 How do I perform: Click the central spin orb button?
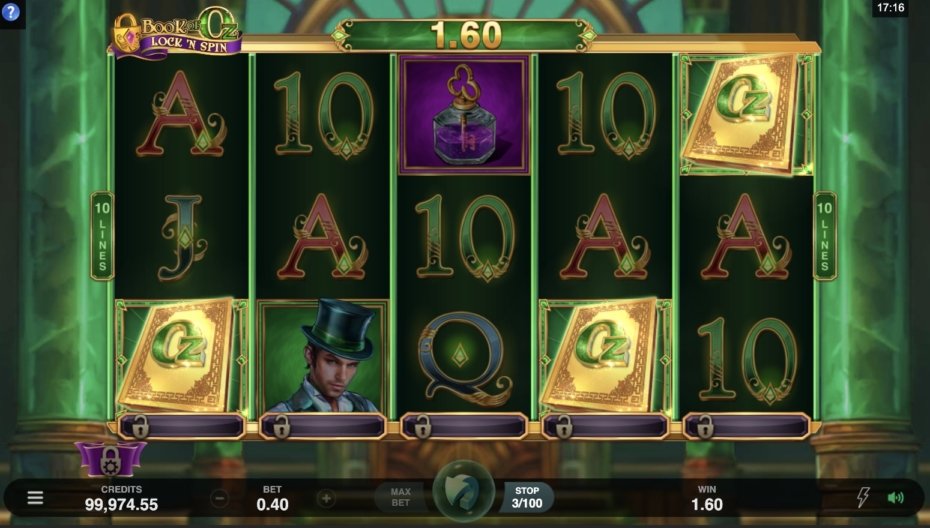464,491
